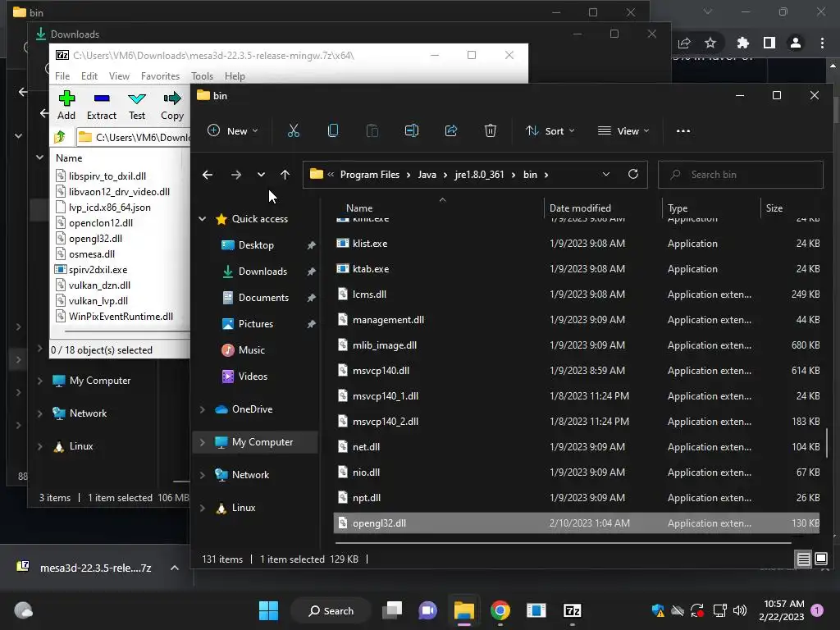Expand OneDrive in the bin window sidebar
The height and width of the screenshot is (630, 840).
click(203, 409)
